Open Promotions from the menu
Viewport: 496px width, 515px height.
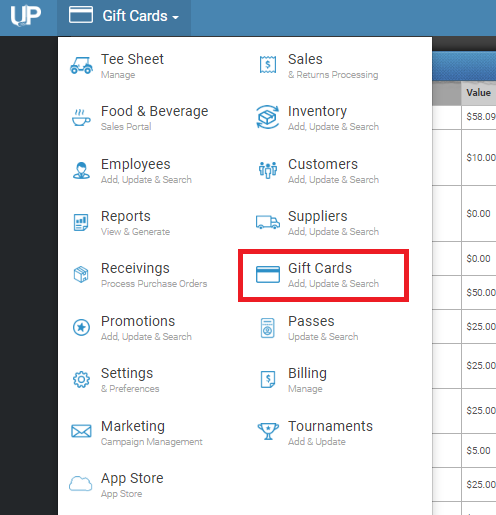pyautogui.click(x=138, y=321)
